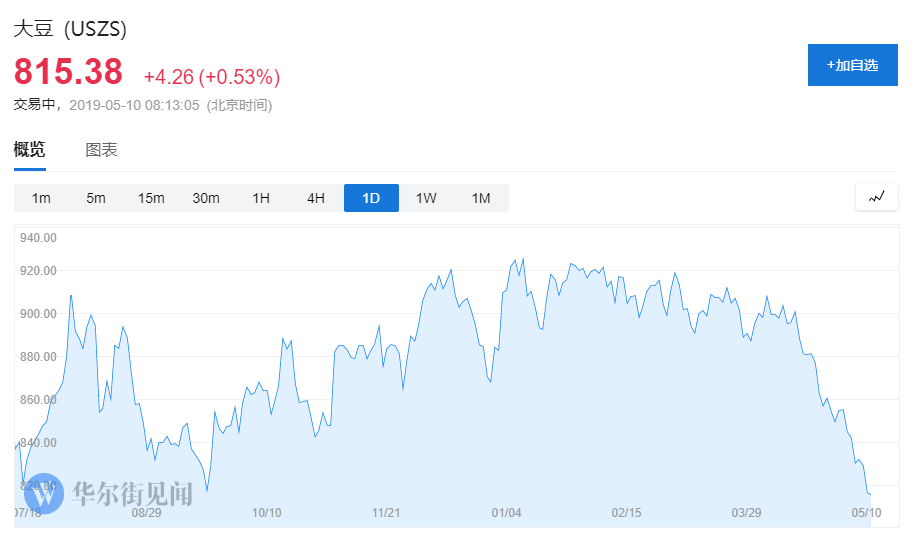Click the 940.00 label on price axis
This screenshot has height=538, width=915.
(x=37, y=238)
